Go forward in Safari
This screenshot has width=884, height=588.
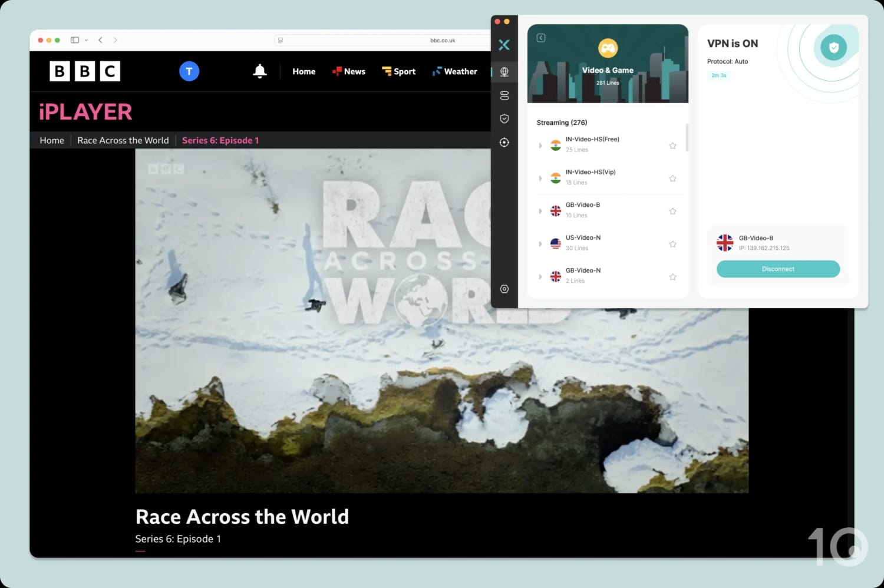coord(116,40)
